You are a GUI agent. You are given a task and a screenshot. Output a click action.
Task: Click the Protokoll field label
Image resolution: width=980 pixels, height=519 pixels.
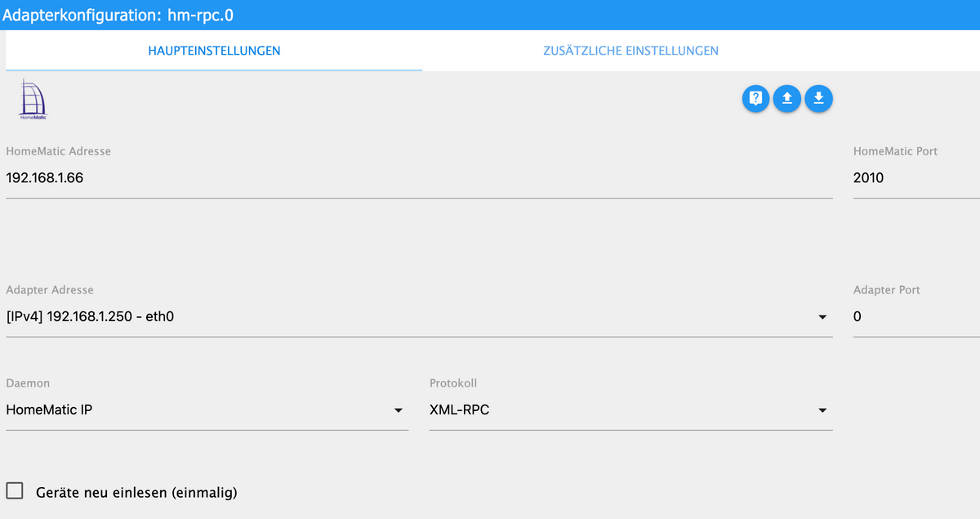453,383
